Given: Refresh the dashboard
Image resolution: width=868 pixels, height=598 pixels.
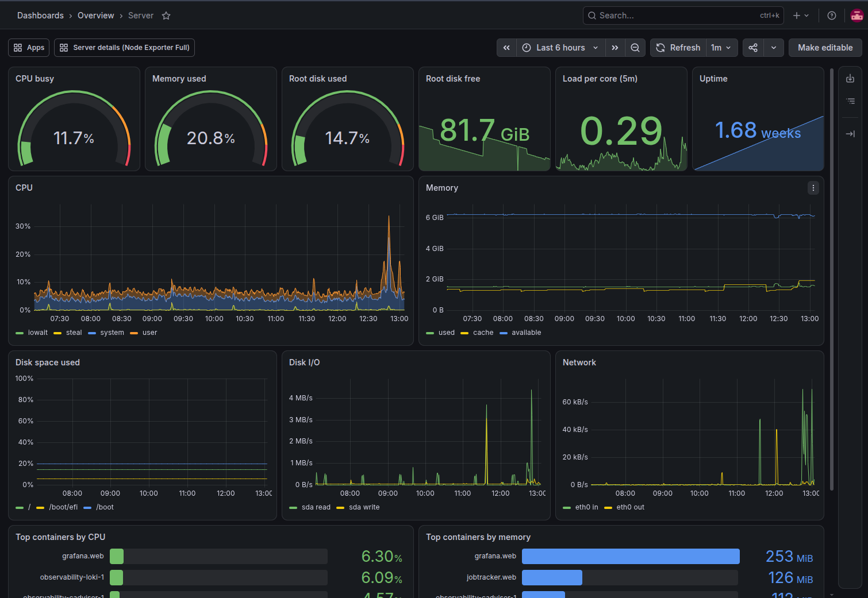Looking at the screenshot, I should coord(678,48).
